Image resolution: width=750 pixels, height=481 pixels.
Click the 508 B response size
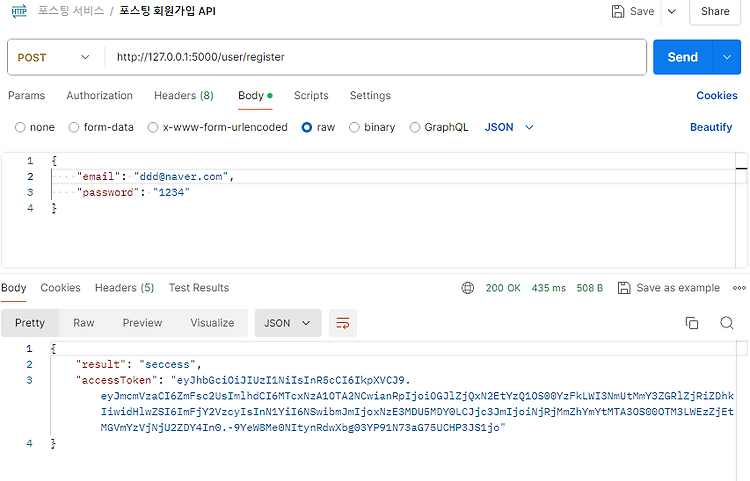(589, 288)
